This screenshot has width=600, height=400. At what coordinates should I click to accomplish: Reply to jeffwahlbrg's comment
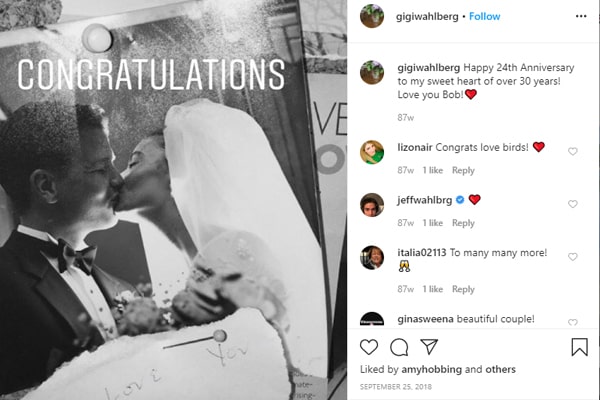pos(463,223)
